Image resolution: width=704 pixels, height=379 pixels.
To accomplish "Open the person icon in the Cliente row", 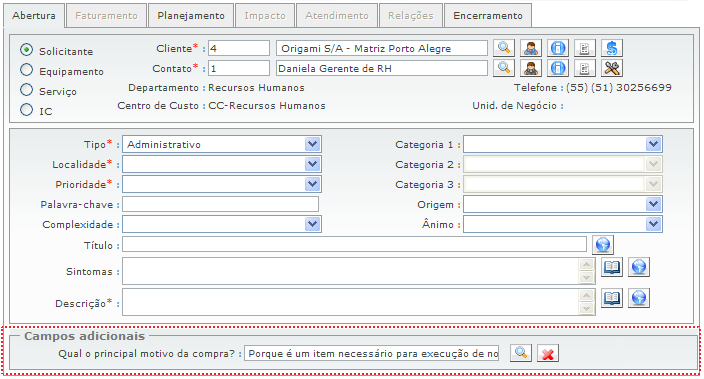I will (x=531, y=48).
